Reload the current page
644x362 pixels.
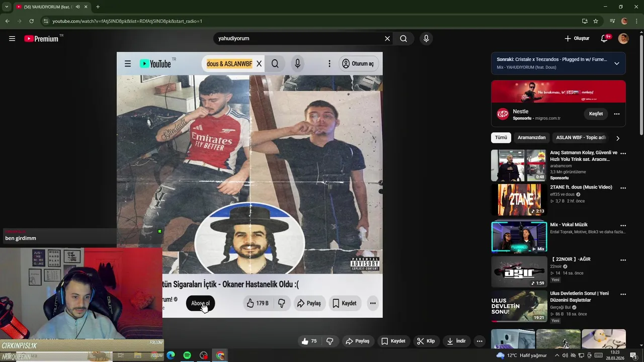[31, 21]
